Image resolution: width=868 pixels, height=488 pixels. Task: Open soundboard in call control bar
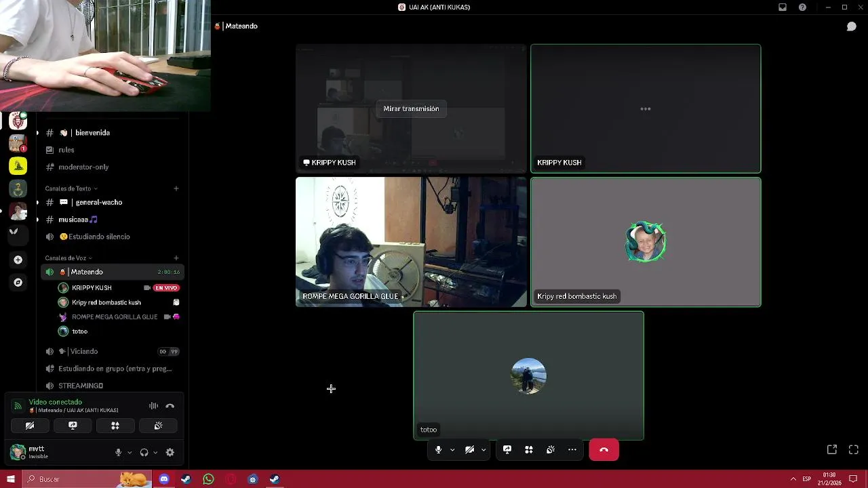coord(551,449)
